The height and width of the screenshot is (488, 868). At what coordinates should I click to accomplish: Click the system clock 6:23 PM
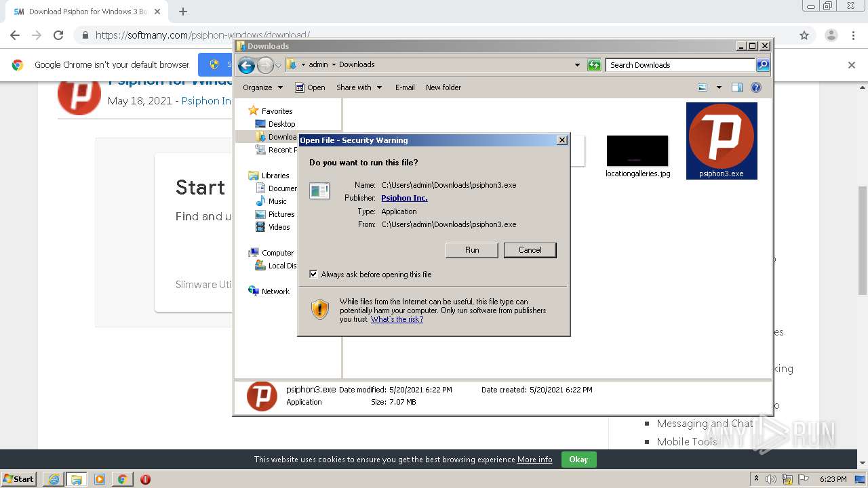pyautogui.click(x=833, y=479)
